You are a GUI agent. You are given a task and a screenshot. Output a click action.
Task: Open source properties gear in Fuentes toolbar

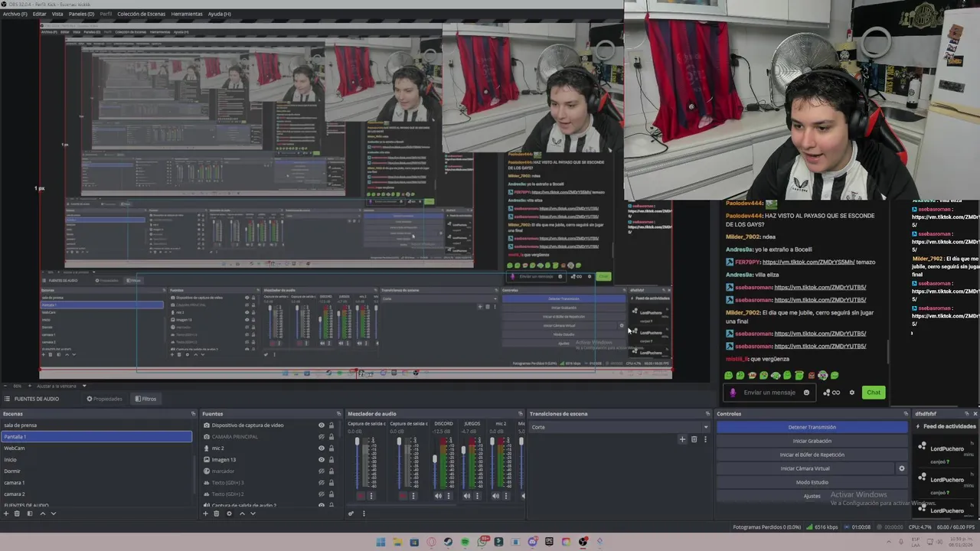click(229, 513)
